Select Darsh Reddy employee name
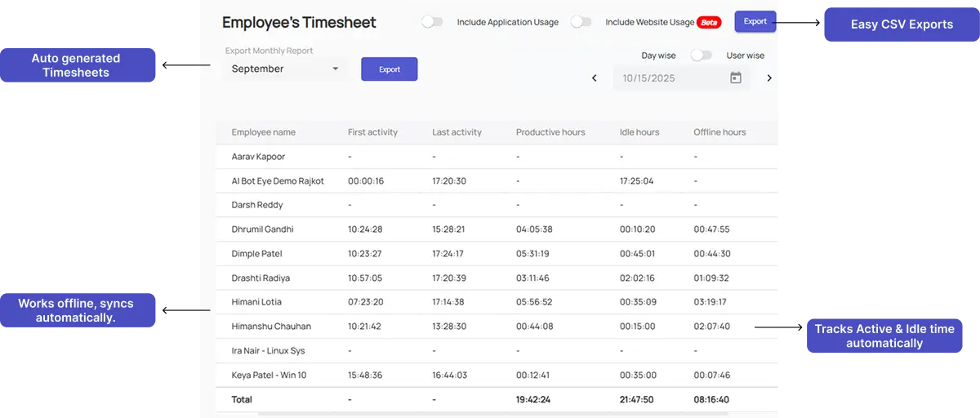 pyautogui.click(x=257, y=205)
